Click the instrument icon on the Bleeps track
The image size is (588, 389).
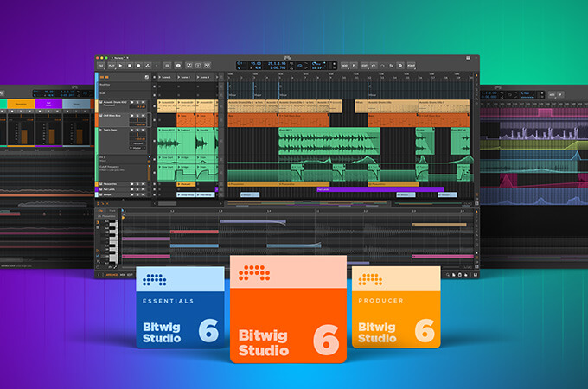coord(101,194)
